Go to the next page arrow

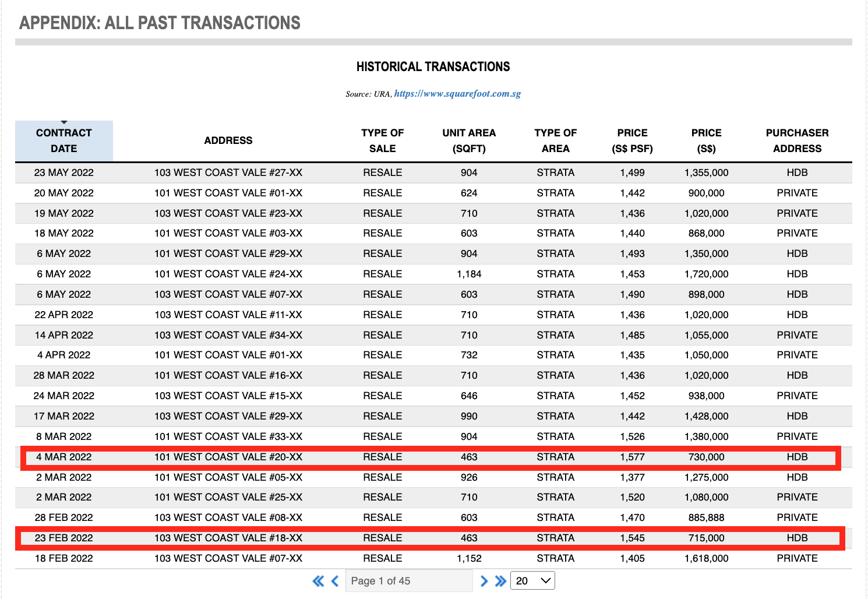pos(484,581)
